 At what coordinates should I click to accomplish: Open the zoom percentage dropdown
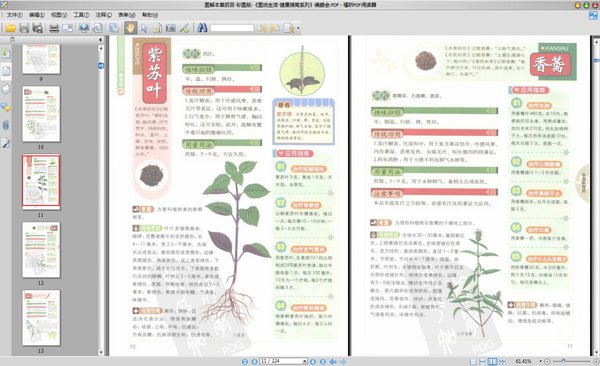(x=540, y=361)
